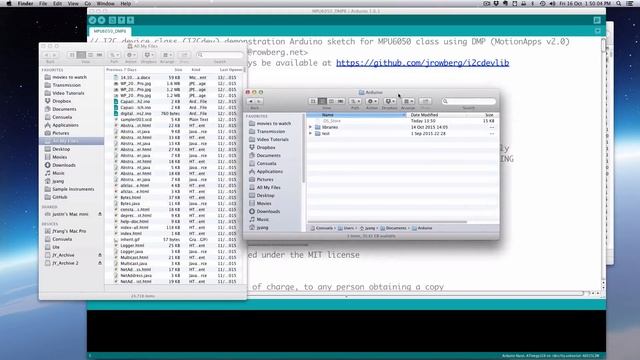Viewport: 640px width, 360px height.
Task: Open the Finder menu in the menu bar
Action: pos(25,3)
